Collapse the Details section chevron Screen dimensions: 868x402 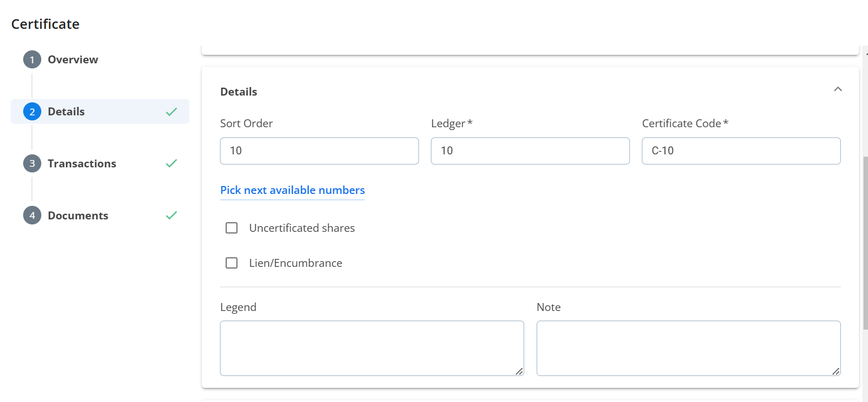tap(838, 89)
